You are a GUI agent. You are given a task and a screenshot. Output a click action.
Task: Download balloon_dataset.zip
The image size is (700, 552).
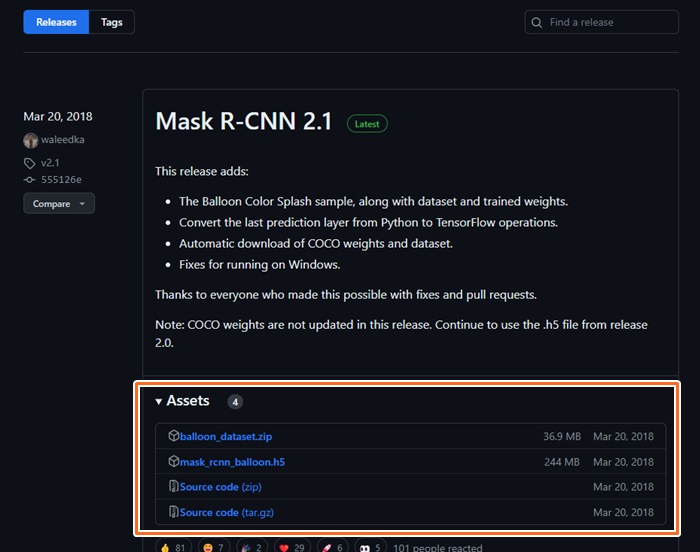click(226, 436)
